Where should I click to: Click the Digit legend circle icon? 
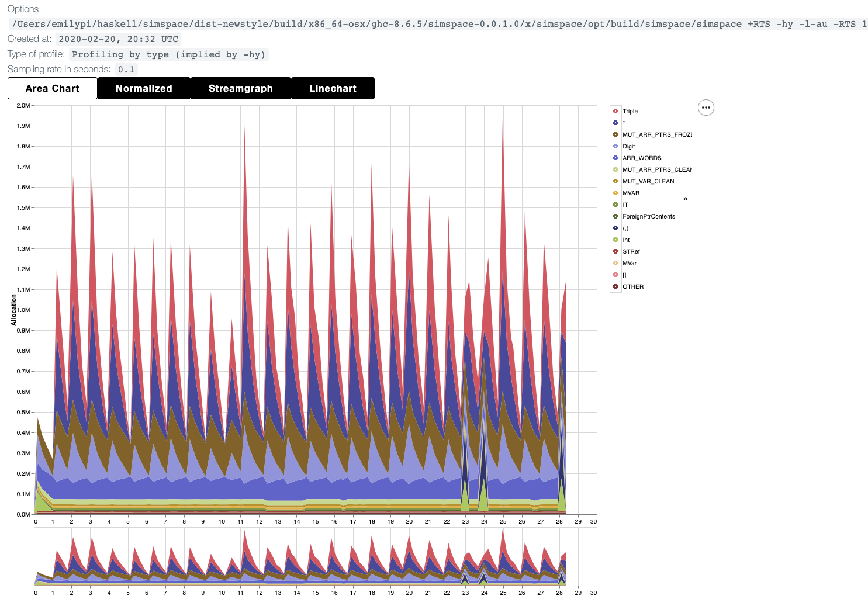[x=615, y=146]
